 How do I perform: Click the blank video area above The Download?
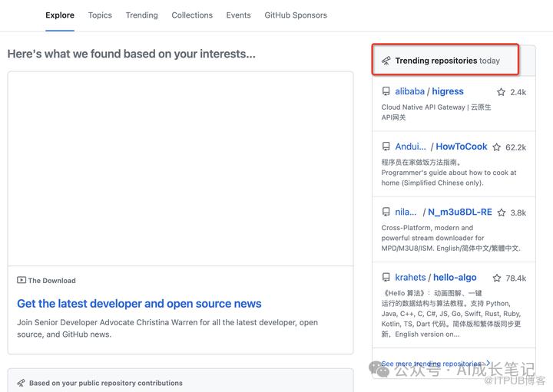point(180,169)
